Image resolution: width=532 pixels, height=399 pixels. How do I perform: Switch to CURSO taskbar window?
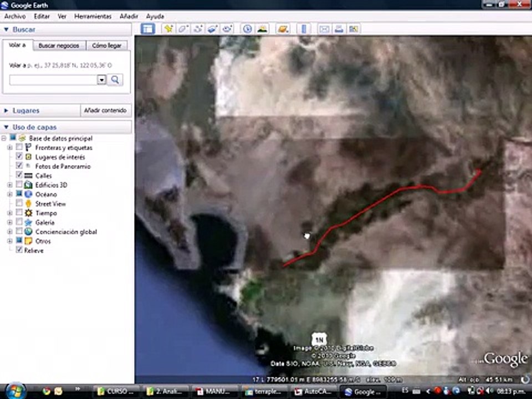point(116,392)
